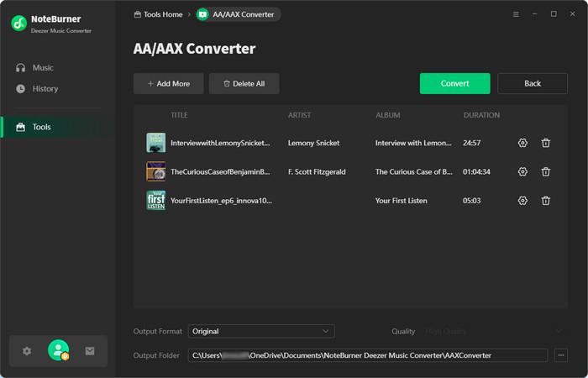Click duration 24:57
The height and width of the screenshot is (378, 588).
point(472,143)
